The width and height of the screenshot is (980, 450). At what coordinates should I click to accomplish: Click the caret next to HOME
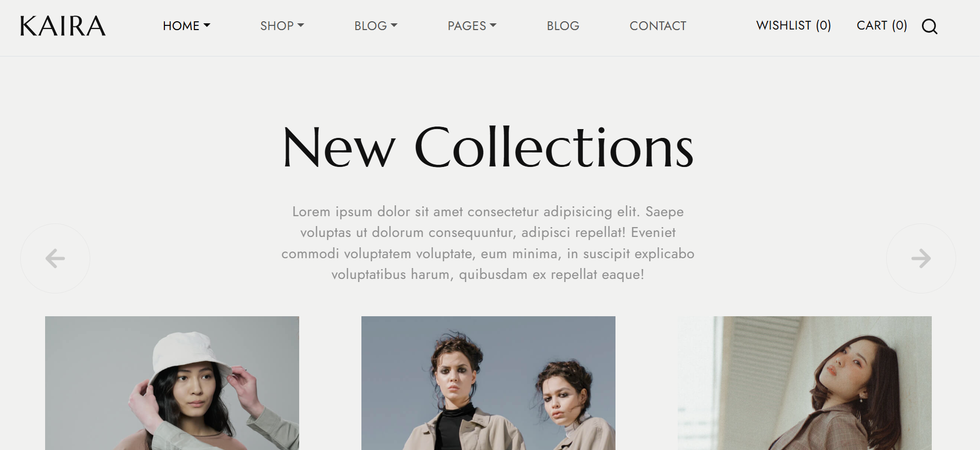coord(207,25)
